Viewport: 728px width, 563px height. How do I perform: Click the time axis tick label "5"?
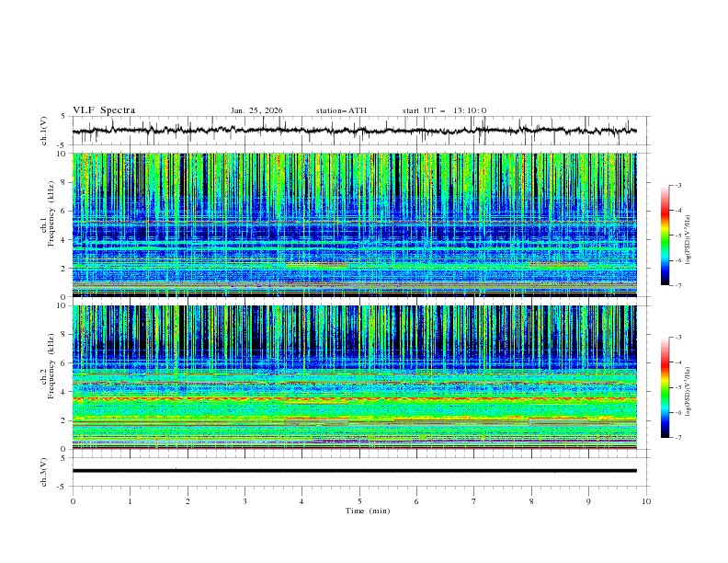pos(359,501)
